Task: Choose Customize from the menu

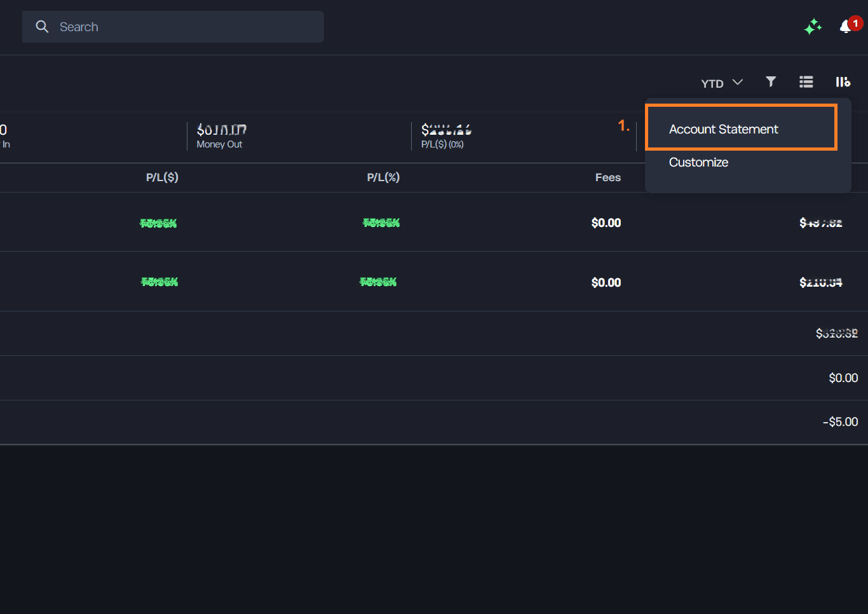Action: (698, 162)
